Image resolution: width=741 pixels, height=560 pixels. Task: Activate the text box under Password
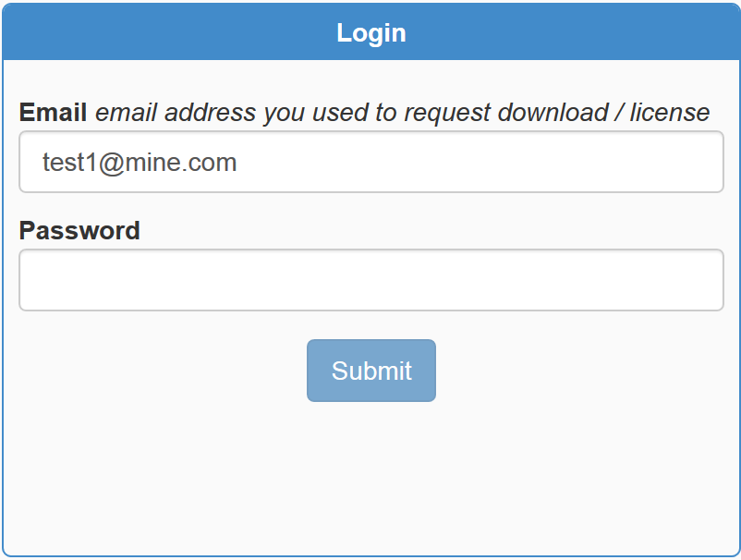370,280
